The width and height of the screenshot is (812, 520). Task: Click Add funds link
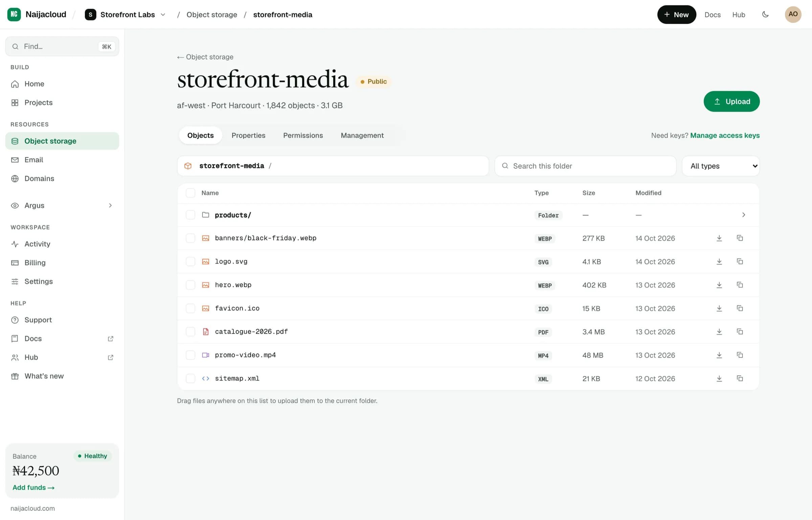pos(33,488)
